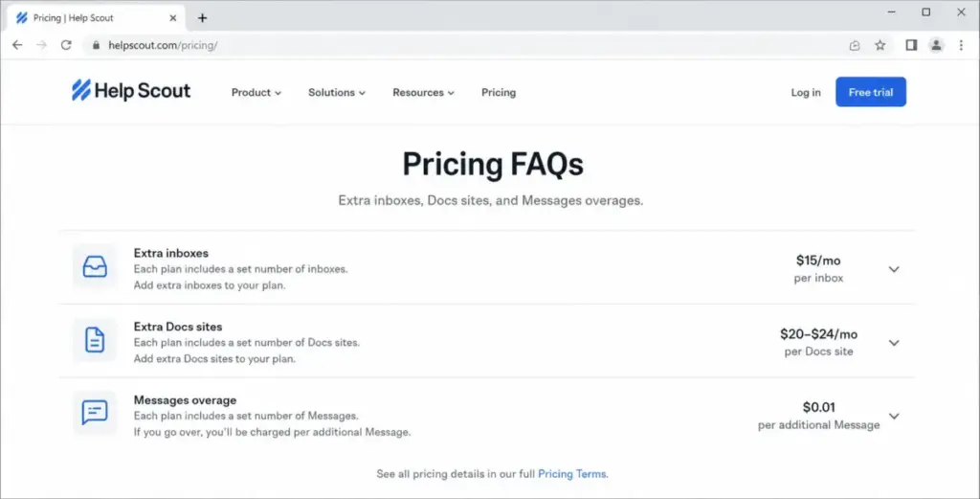Minimize the browser window
The image size is (980, 499).
[x=891, y=11]
